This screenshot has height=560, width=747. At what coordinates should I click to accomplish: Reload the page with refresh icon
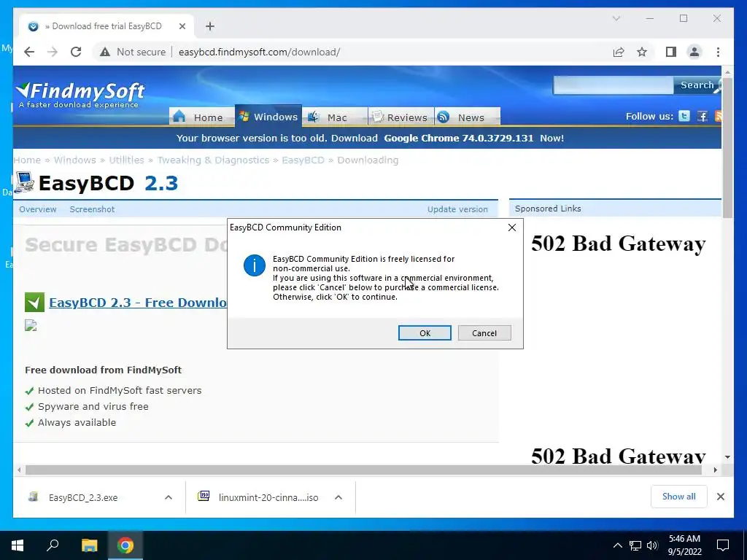click(76, 52)
